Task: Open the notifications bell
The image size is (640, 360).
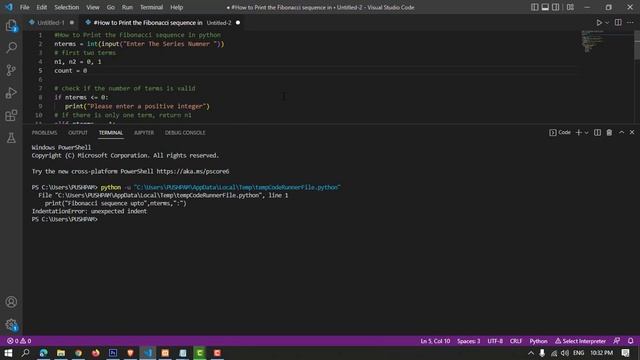Action: [x=631, y=341]
